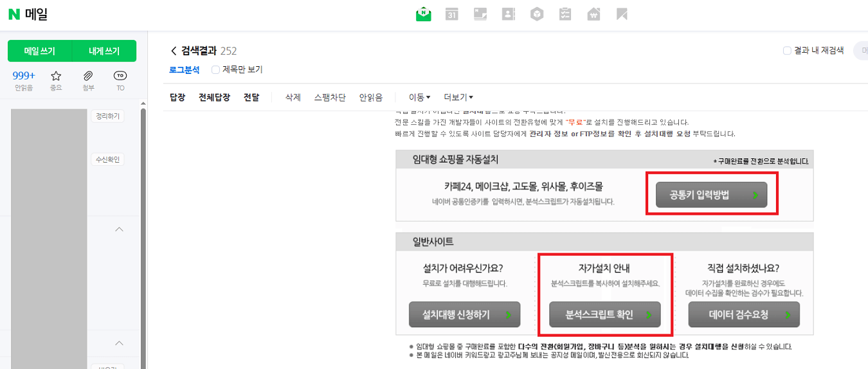Click the 정리하기 button
Image resolution: width=868 pixels, height=369 pixels.
point(107,116)
